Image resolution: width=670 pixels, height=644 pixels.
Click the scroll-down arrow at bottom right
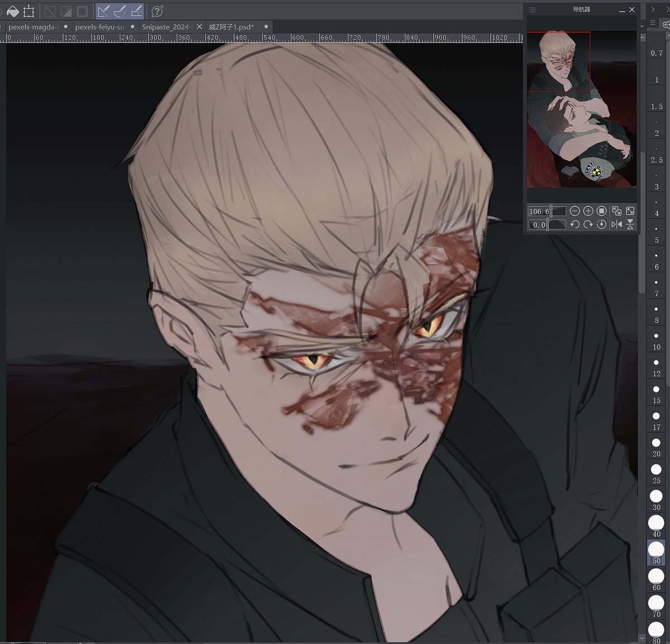642,638
